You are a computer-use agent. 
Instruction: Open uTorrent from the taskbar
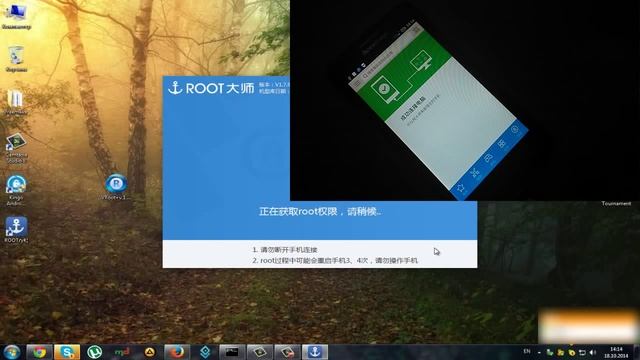[x=94, y=352]
